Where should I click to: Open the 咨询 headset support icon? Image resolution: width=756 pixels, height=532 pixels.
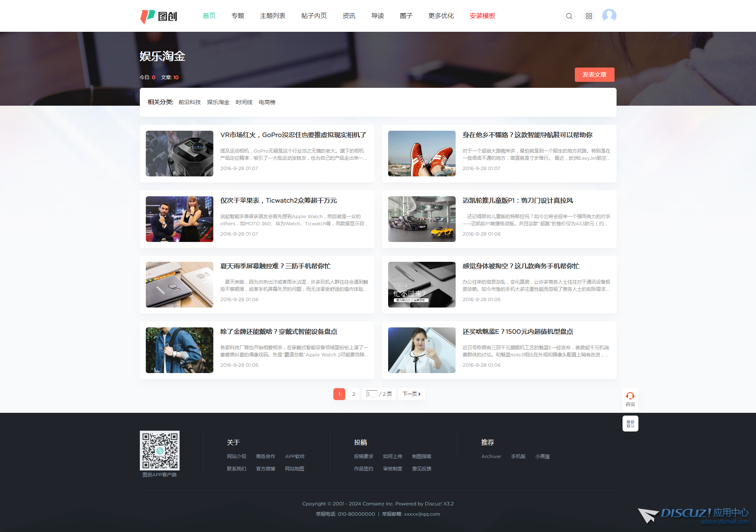(630, 399)
